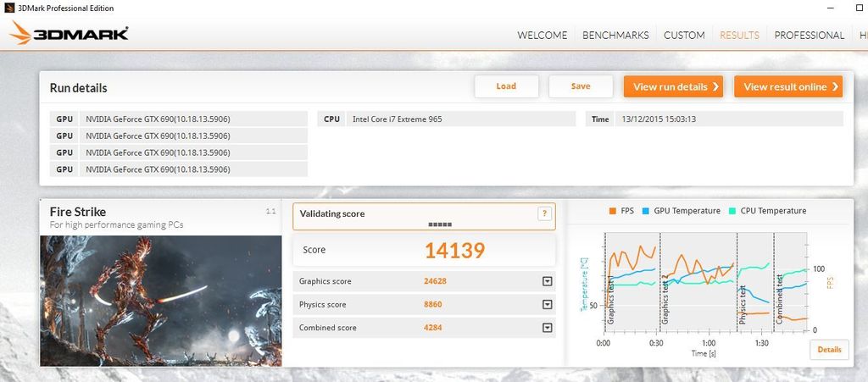Click the Physics score value 8860
This screenshot has height=382, width=868.
(433, 305)
